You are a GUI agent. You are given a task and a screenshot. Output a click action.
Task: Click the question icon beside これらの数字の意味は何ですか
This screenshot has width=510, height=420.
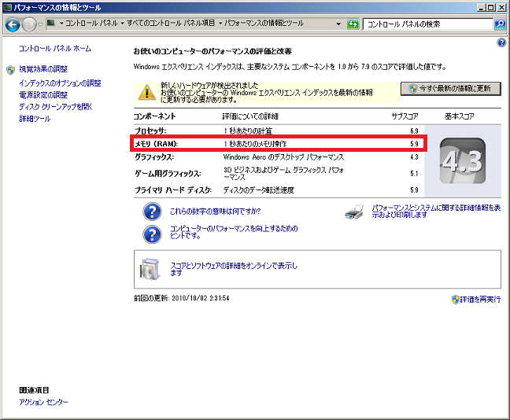point(151,212)
